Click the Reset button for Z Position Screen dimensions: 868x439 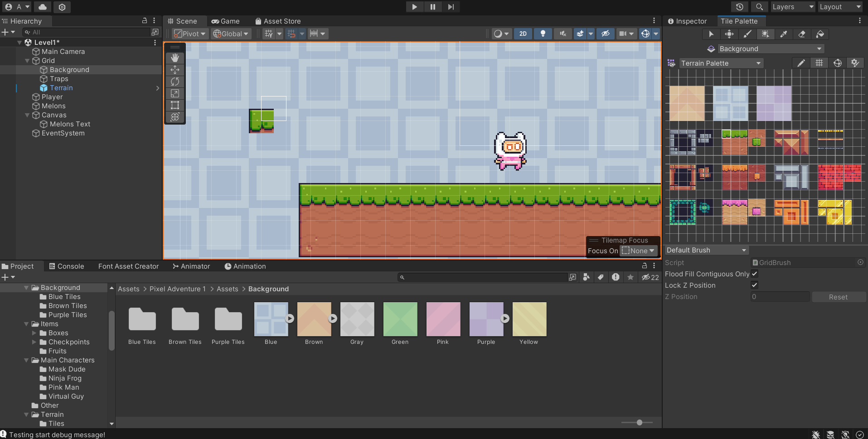(x=838, y=297)
